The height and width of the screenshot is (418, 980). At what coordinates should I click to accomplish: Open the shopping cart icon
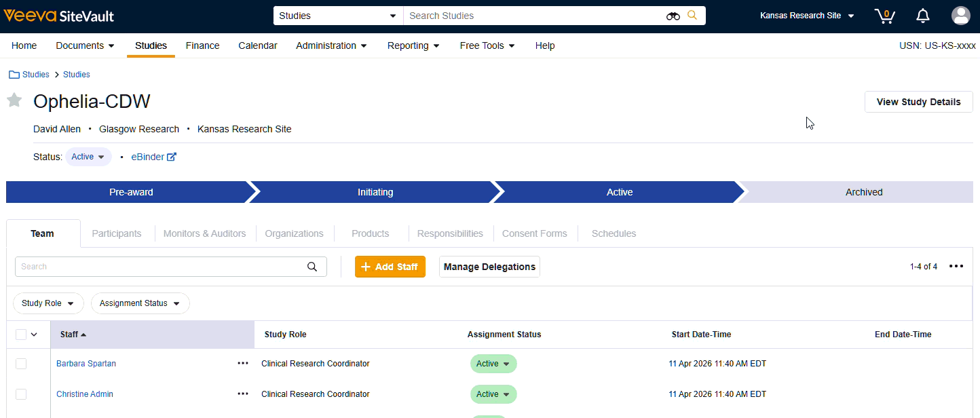click(x=884, y=16)
